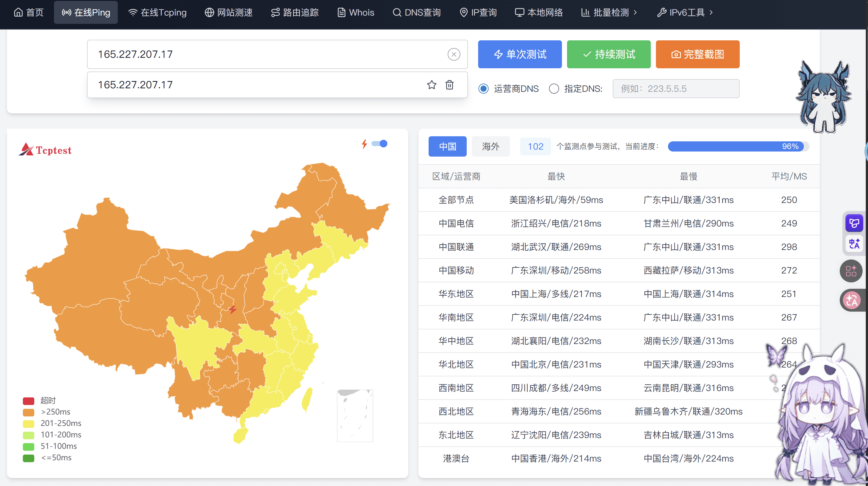This screenshot has width=868, height=486.
Task: Select the 运营商DNS radio option
Action: coord(483,89)
